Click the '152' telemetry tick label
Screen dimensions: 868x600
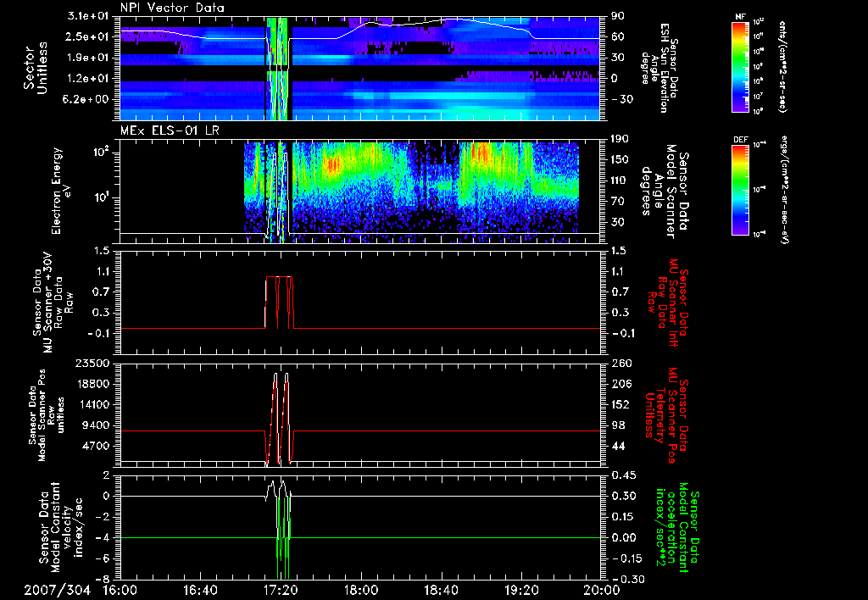tap(620, 404)
